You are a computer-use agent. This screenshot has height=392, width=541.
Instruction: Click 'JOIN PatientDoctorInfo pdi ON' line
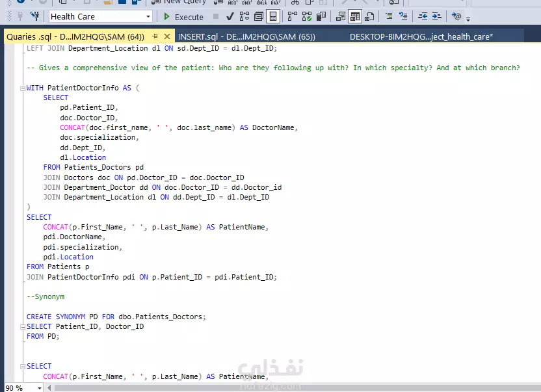[152, 277]
